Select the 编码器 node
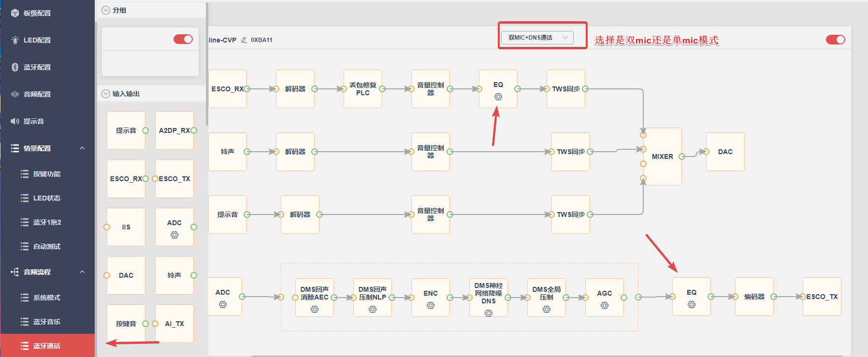This screenshot has height=357, width=868. (754, 297)
